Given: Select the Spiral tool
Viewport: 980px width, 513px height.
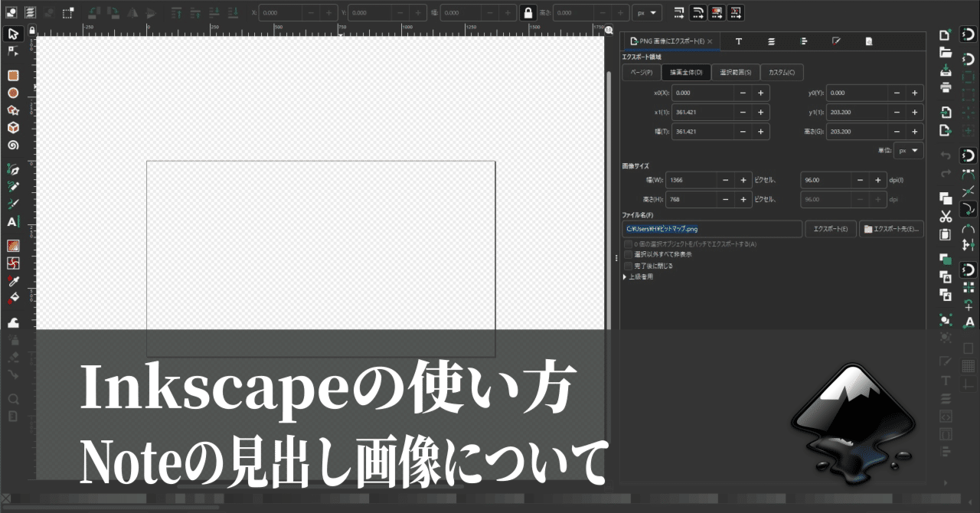Looking at the screenshot, I should coord(12,144).
